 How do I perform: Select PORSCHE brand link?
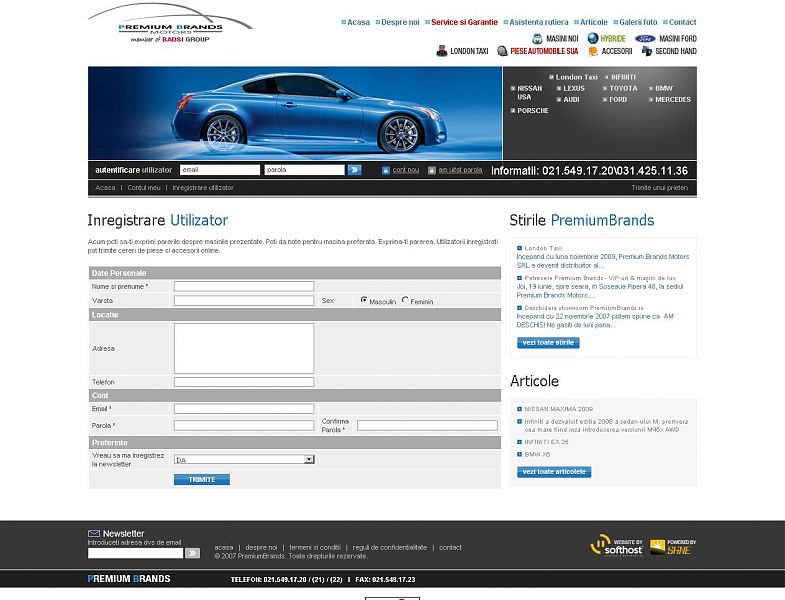pyautogui.click(x=533, y=111)
